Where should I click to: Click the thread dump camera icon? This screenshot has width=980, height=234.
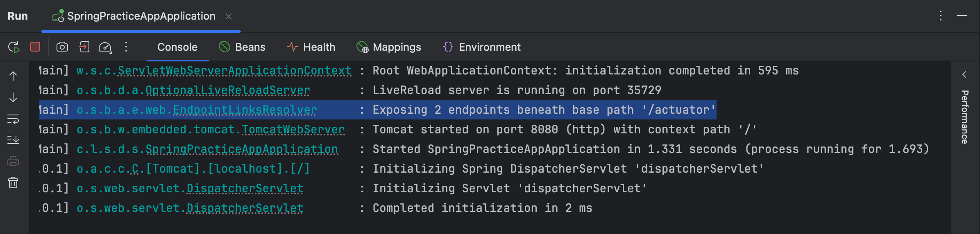(62, 47)
